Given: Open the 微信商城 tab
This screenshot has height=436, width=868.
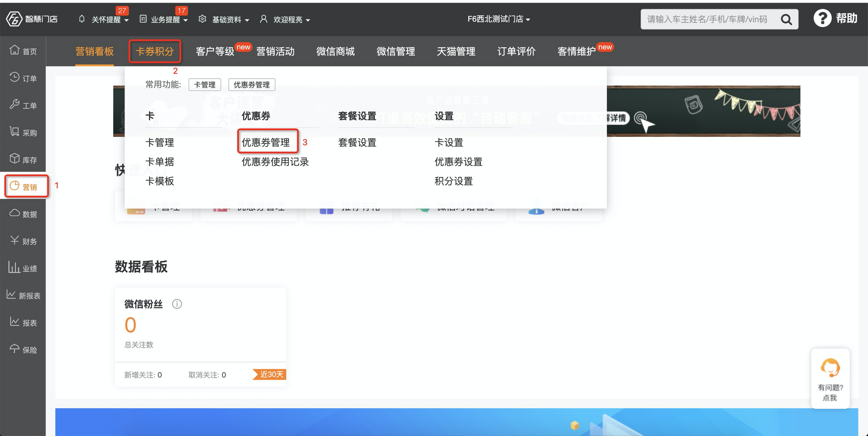Looking at the screenshot, I should (335, 51).
